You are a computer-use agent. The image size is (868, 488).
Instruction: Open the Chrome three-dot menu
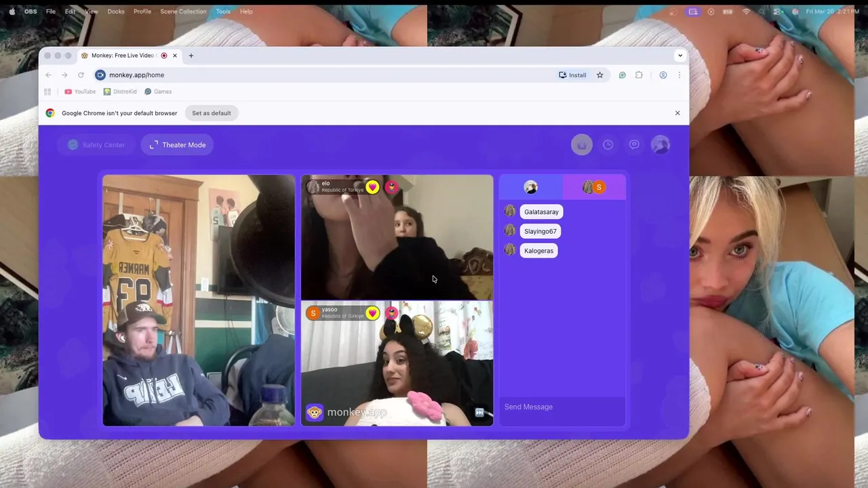click(x=679, y=75)
